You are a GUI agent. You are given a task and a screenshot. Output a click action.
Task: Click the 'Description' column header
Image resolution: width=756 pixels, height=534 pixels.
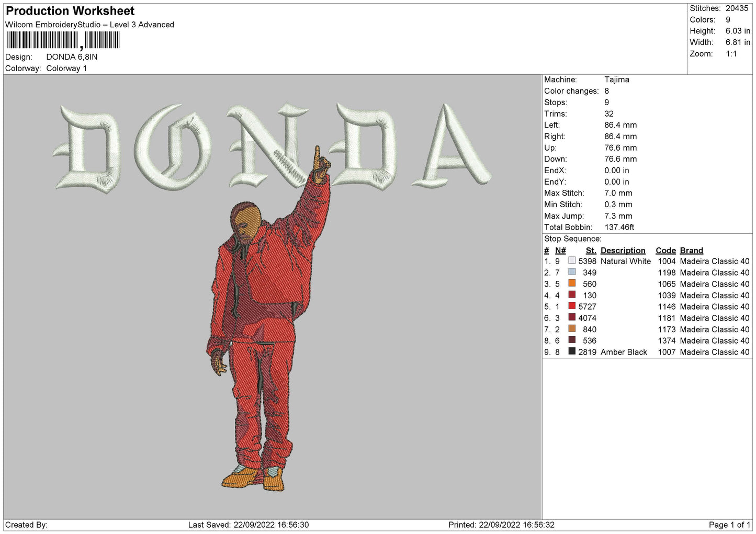click(x=623, y=251)
